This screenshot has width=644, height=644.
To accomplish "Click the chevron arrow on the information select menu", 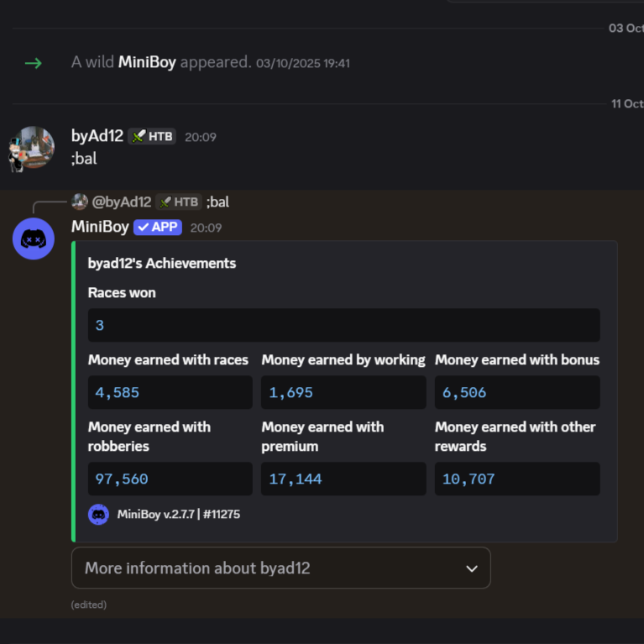I will [472, 568].
